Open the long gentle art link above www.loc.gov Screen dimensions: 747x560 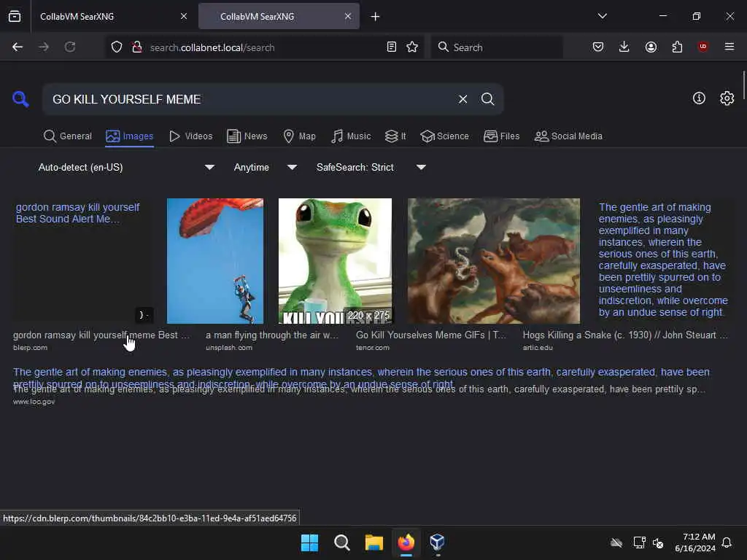point(361,377)
